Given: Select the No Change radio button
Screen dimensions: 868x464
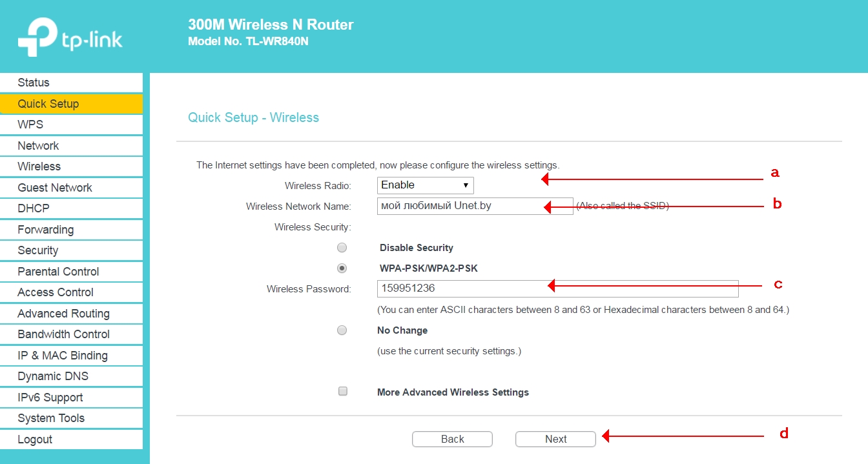Looking at the screenshot, I should click(342, 330).
